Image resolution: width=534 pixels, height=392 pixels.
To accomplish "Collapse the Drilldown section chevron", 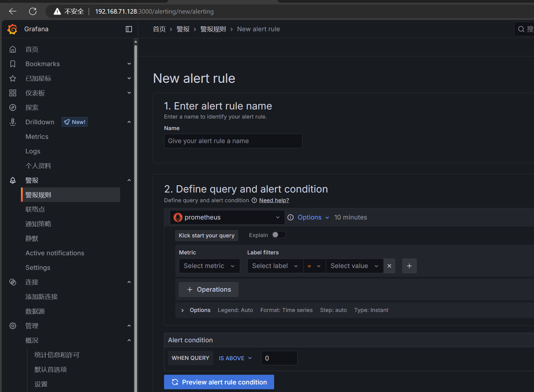I will coord(129,122).
